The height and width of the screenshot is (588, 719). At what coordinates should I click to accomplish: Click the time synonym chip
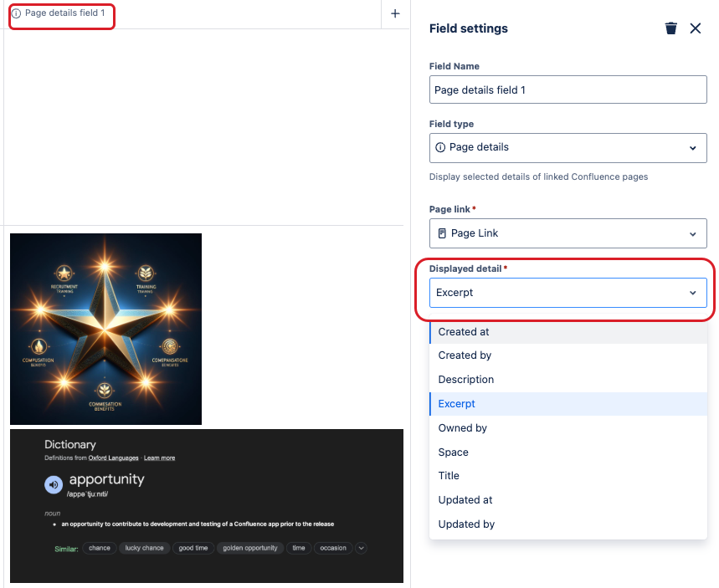click(299, 548)
